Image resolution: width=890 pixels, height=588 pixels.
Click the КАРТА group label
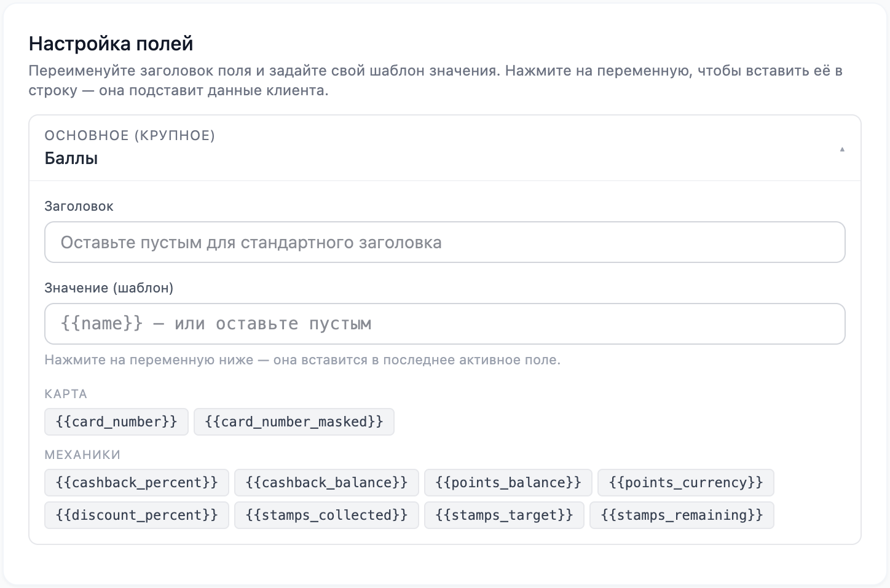(66, 394)
